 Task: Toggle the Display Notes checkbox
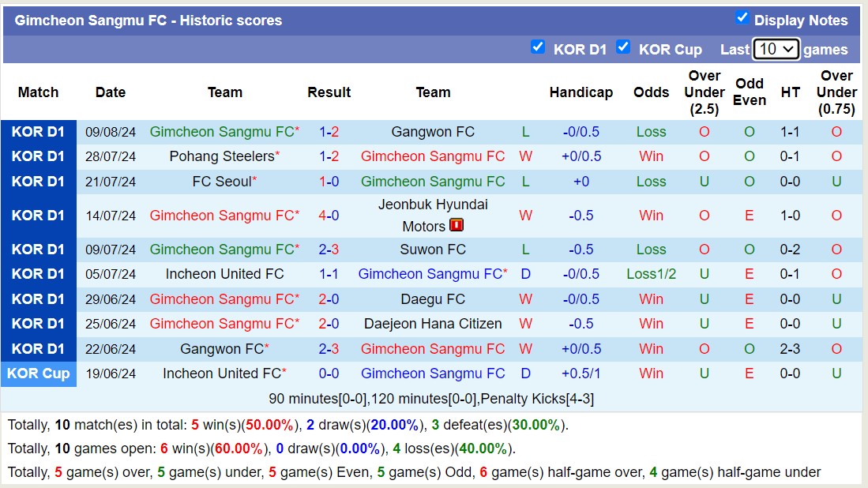click(x=742, y=17)
